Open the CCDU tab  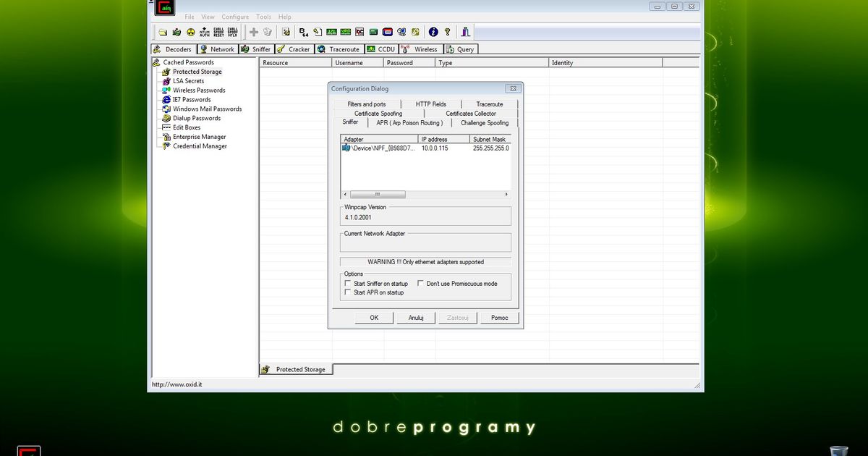(x=381, y=49)
